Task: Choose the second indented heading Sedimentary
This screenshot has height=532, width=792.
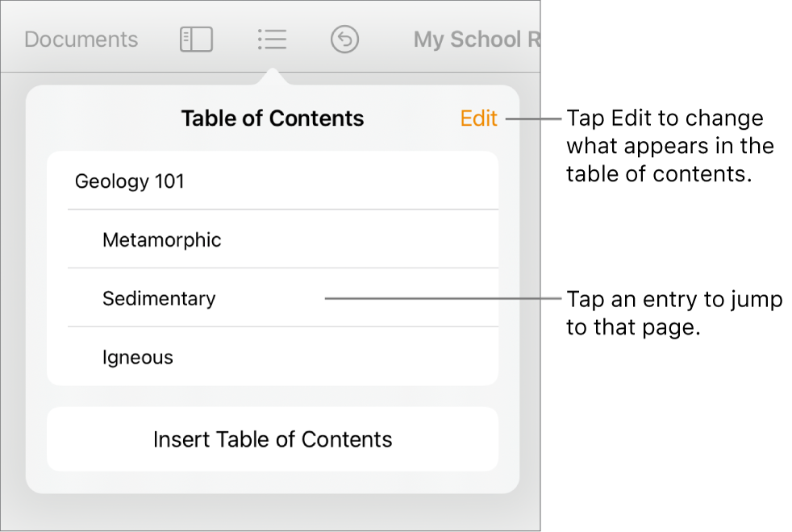Action: point(159,297)
